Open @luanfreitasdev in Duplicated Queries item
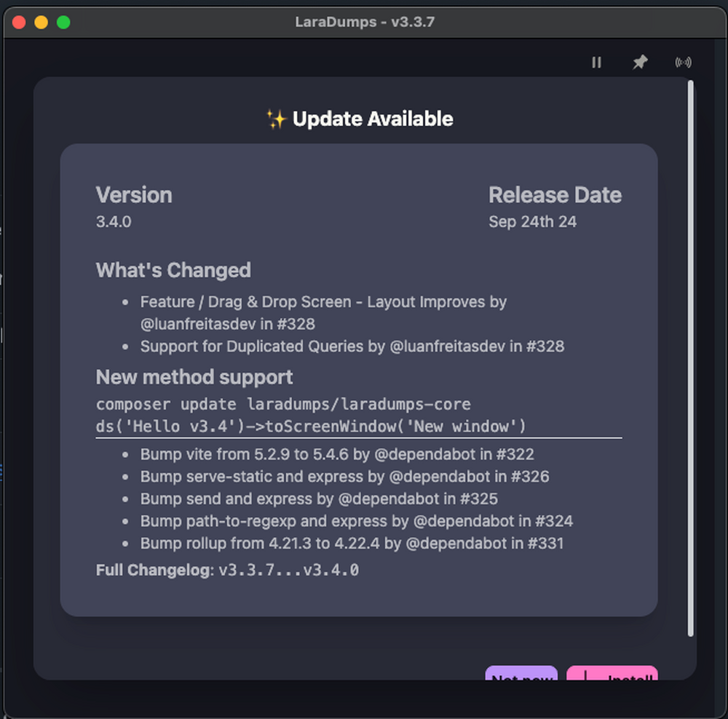728x719 pixels. (447, 346)
